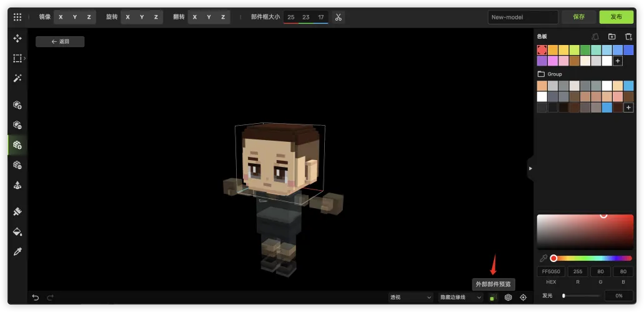Viewport: 644px width, 312px height.
Task: Select the Magic Wand tool
Action: 17,78
